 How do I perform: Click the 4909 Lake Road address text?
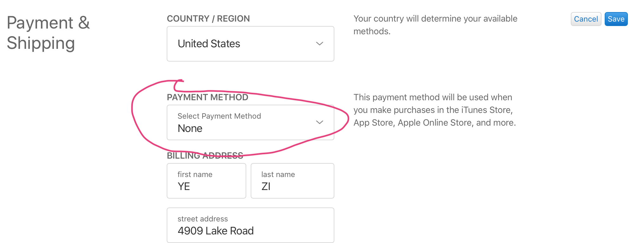(x=216, y=231)
